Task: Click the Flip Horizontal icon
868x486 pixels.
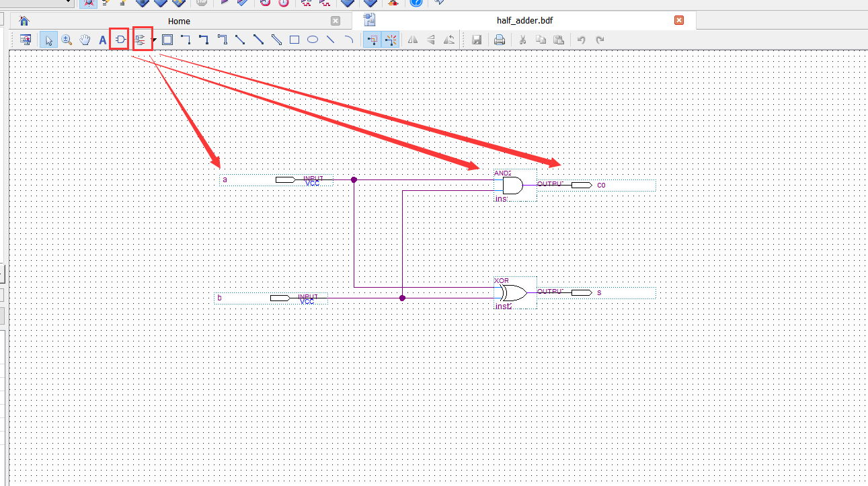Action: tap(413, 40)
